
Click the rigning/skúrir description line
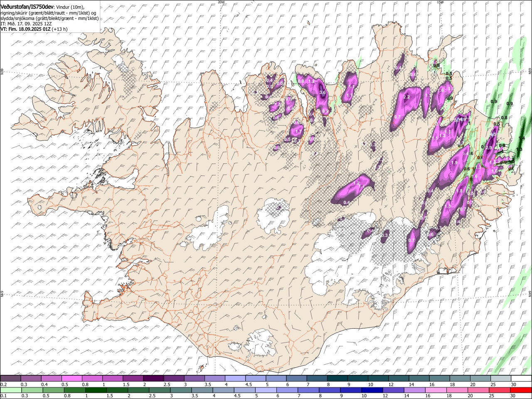point(48,13)
